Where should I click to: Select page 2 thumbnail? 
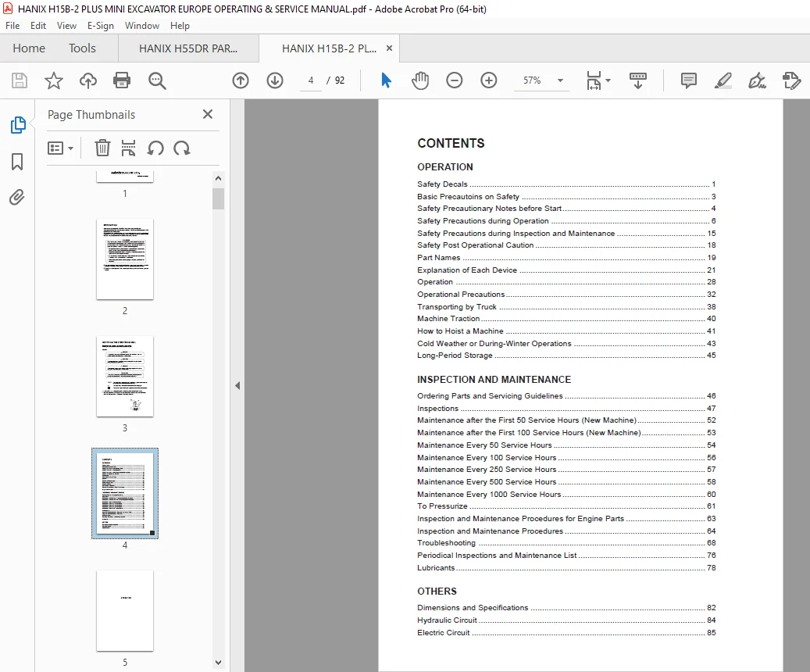pyautogui.click(x=124, y=259)
